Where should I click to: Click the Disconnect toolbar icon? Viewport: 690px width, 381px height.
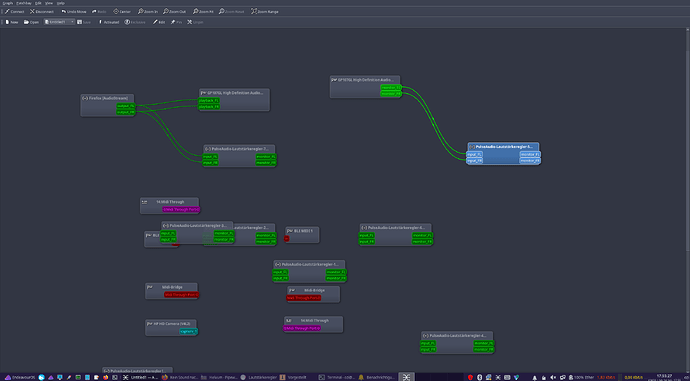[42, 11]
